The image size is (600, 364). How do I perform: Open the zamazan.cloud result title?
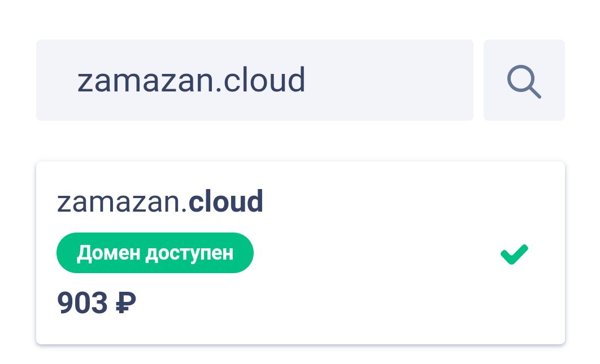tap(160, 201)
